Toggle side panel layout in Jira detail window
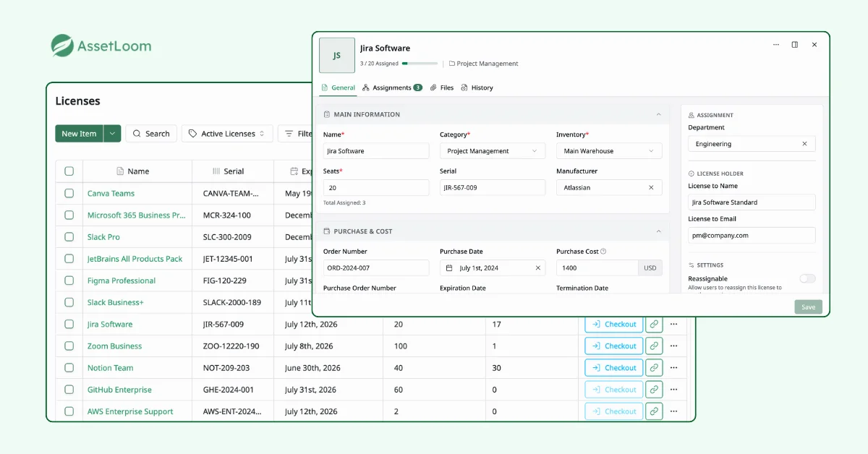Viewport: 868px width, 454px height. pyautogui.click(x=795, y=45)
